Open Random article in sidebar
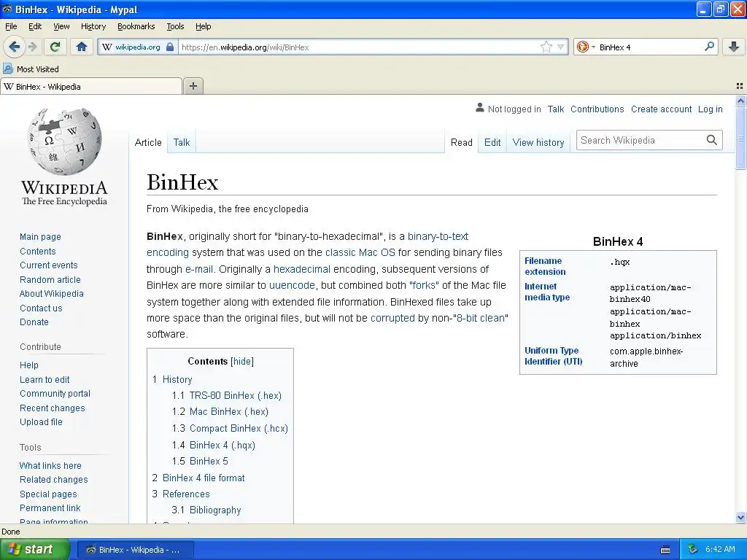The image size is (747, 560). pyautogui.click(x=50, y=279)
